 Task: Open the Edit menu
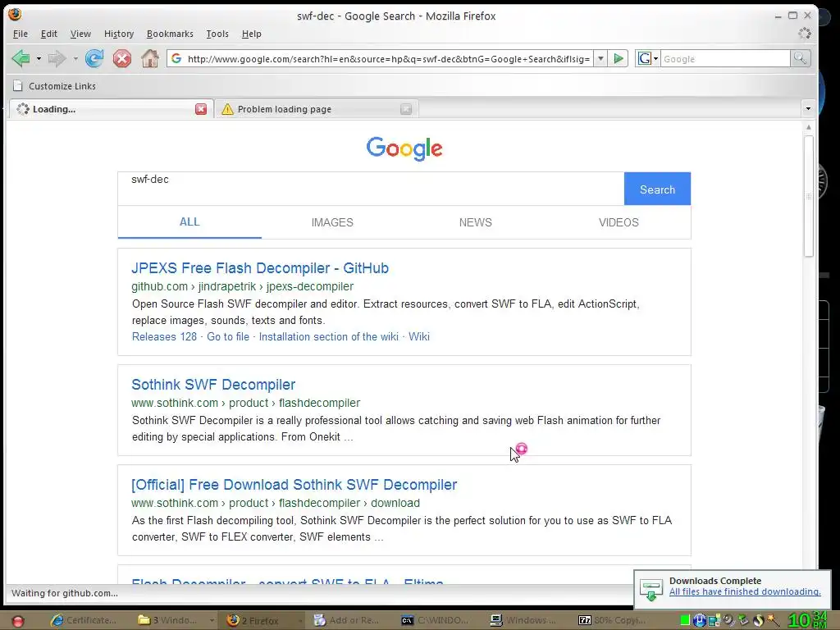click(48, 34)
